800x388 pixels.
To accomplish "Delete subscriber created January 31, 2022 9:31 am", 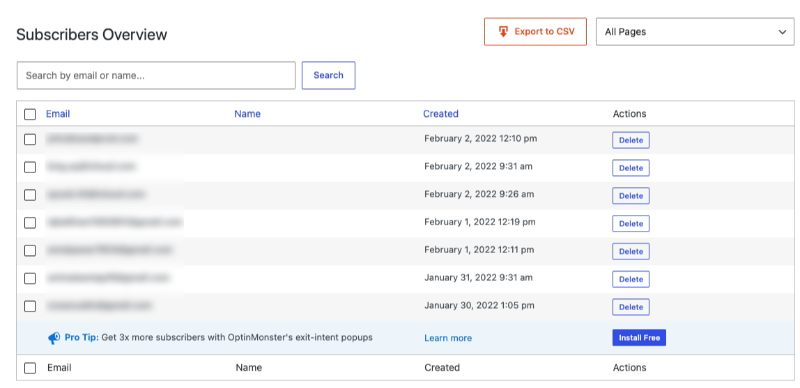I will coord(631,279).
